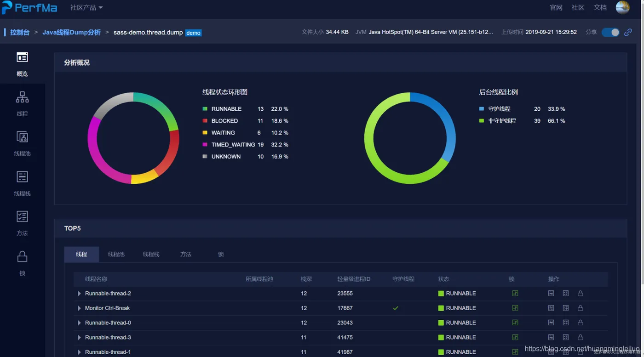Click the sass-demo.thread.dump file name
The height and width of the screenshot is (357, 644).
click(148, 33)
